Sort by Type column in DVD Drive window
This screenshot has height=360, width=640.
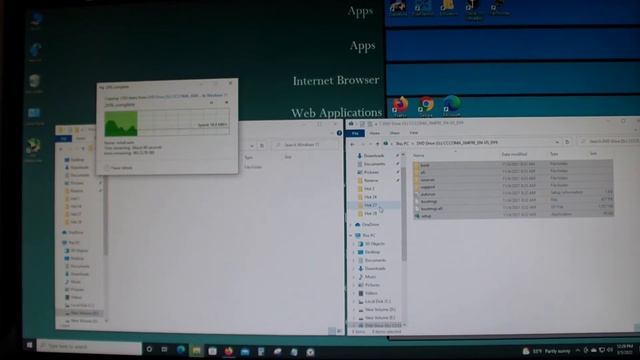coord(554,154)
